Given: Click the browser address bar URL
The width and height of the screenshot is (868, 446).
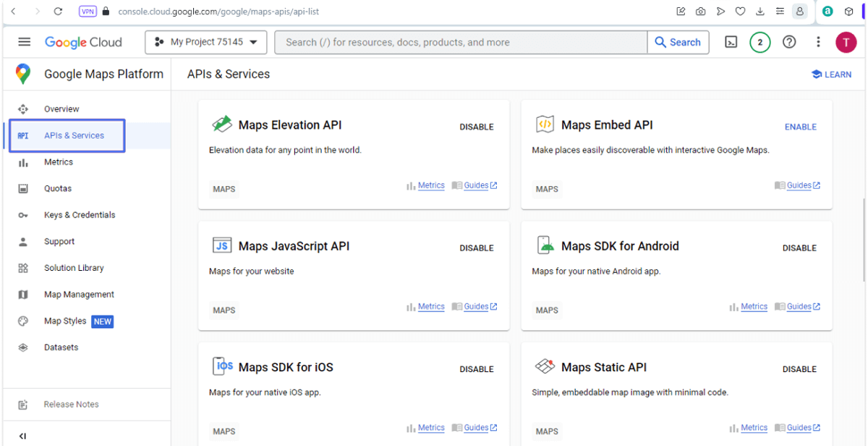Looking at the screenshot, I should click(218, 12).
